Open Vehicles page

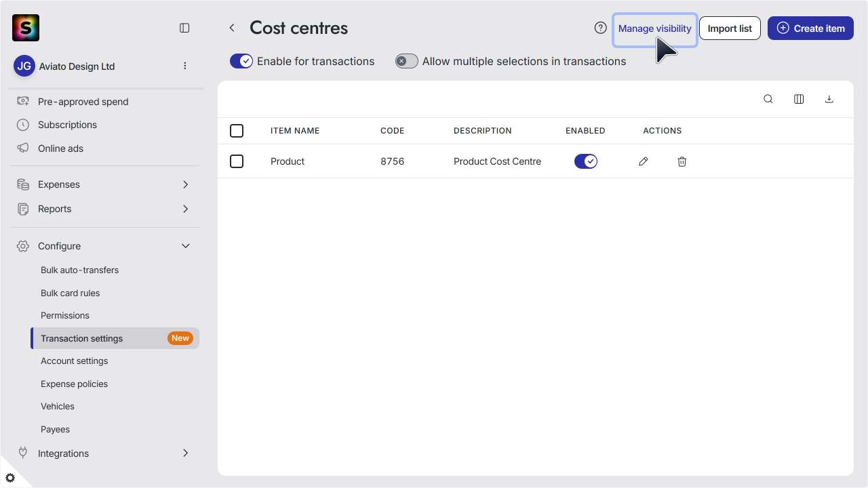pyautogui.click(x=58, y=406)
